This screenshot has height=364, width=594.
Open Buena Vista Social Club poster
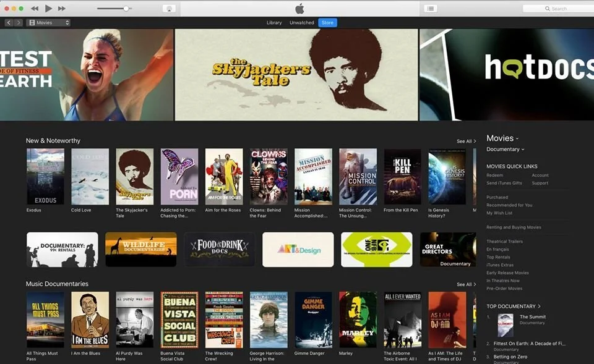click(179, 320)
